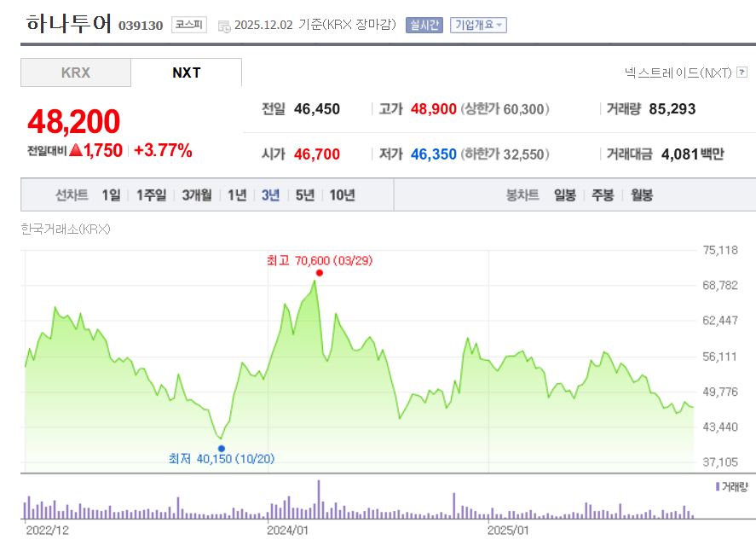Open the 넥스트레이드(NXT) help icon

point(742,73)
